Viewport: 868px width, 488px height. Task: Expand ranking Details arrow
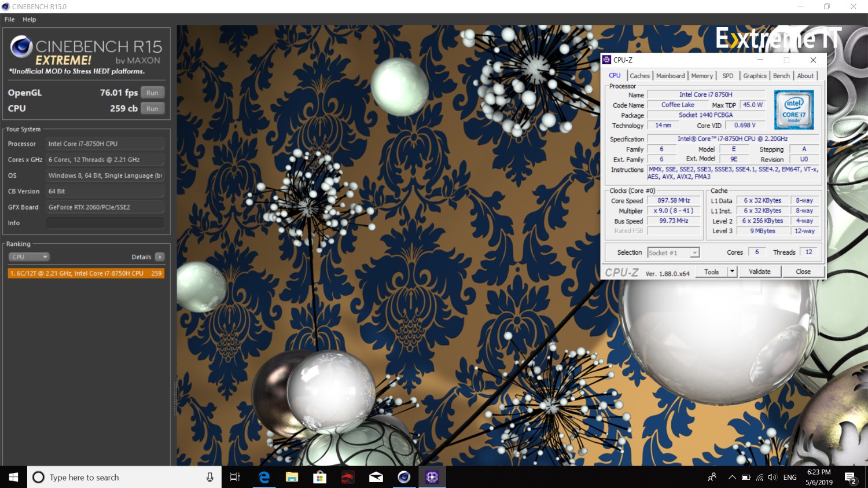pyautogui.click(x=160, y=257)
